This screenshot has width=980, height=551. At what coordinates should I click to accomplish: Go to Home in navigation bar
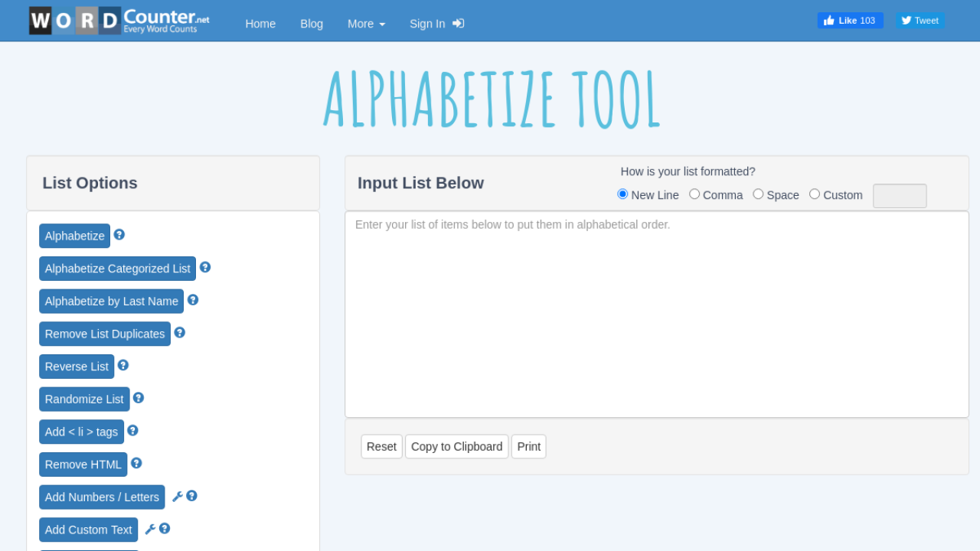pos(260,24)
